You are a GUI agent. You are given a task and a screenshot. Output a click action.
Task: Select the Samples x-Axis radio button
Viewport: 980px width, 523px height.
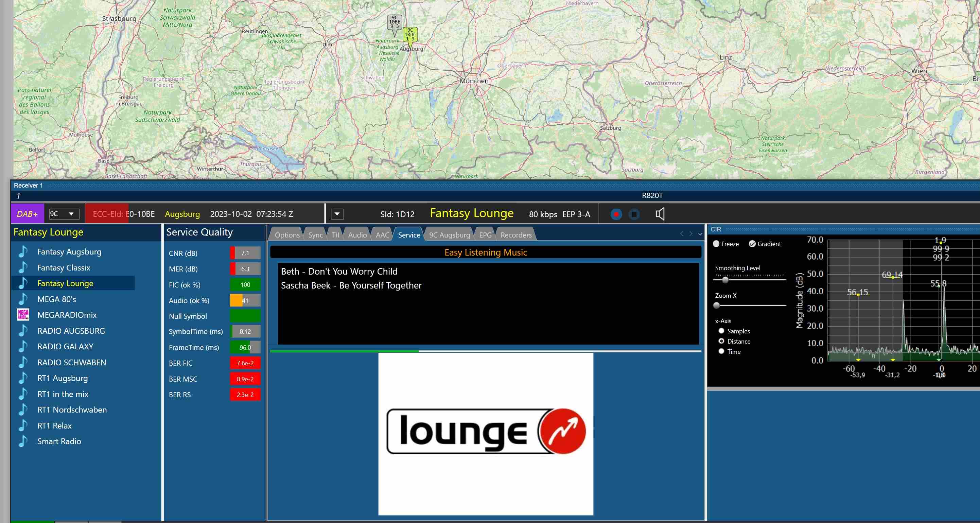(721, 331)
